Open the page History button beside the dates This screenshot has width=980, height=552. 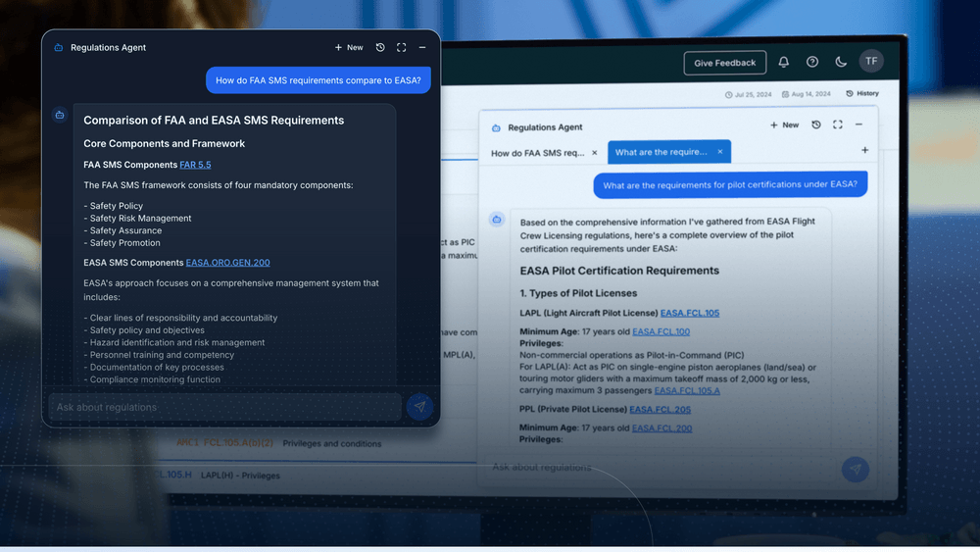tap(862, 94)
